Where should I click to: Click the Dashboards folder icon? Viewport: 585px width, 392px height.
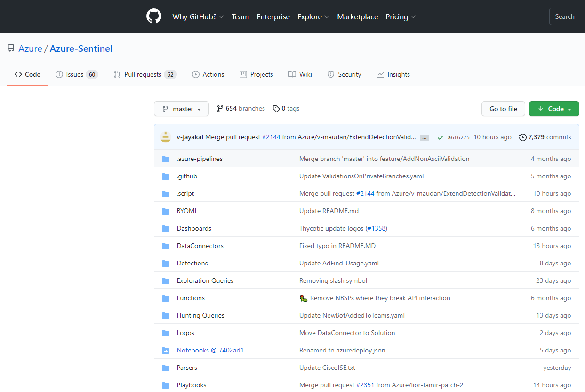pyautogui.click(x=166, y=229)
